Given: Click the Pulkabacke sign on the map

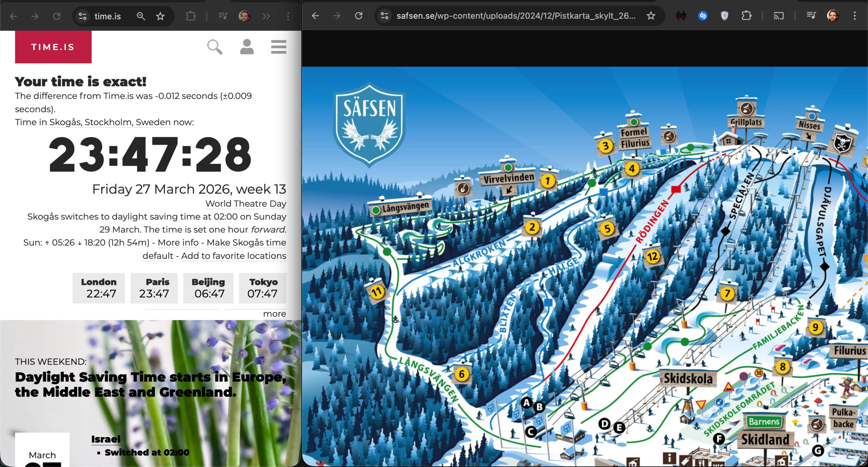Looking at the screenshot, I should point(844,418).
